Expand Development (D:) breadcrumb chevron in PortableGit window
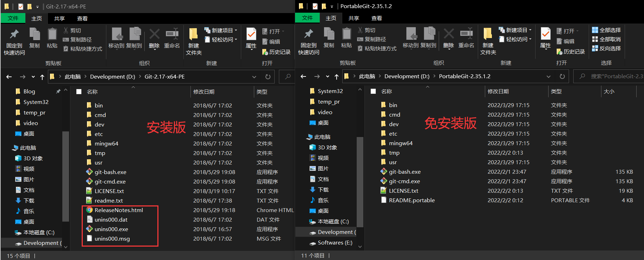 [434, 76]
